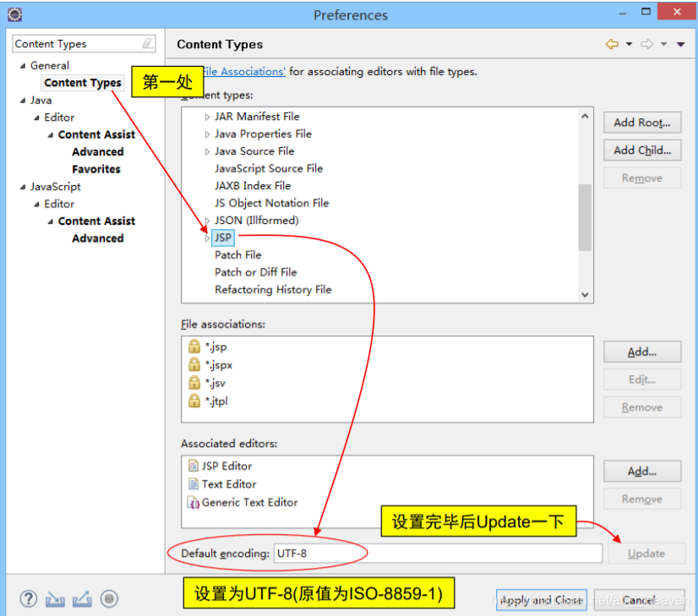Select Refactoring History File entry
Image resolution: width=698 pixels, height=616 pixels.
coord(273,289)
